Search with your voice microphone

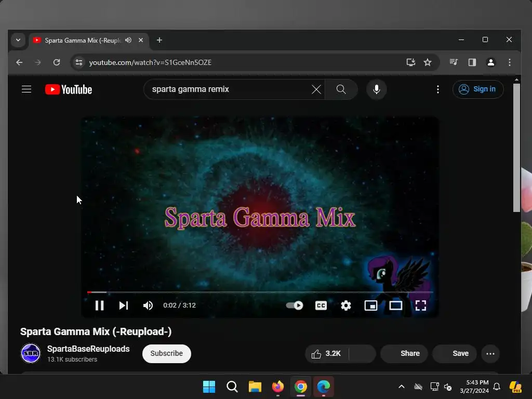click(x=376, y=89)
